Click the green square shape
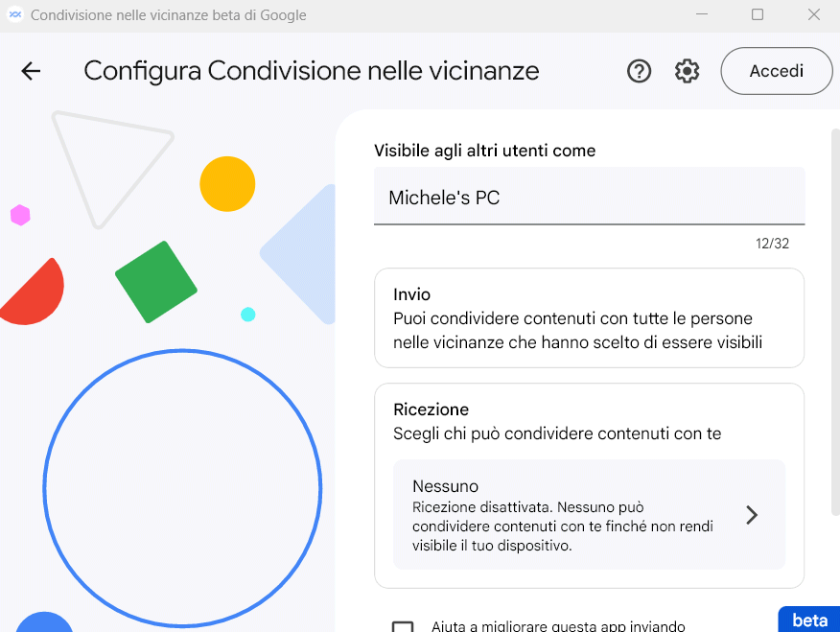Viewport: 840px width, 632px height. (156, 282)
